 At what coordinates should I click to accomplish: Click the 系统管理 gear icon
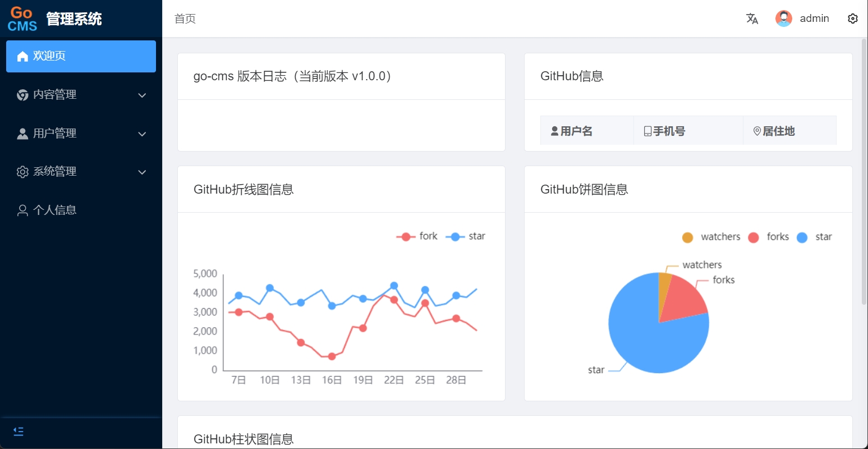22,172
